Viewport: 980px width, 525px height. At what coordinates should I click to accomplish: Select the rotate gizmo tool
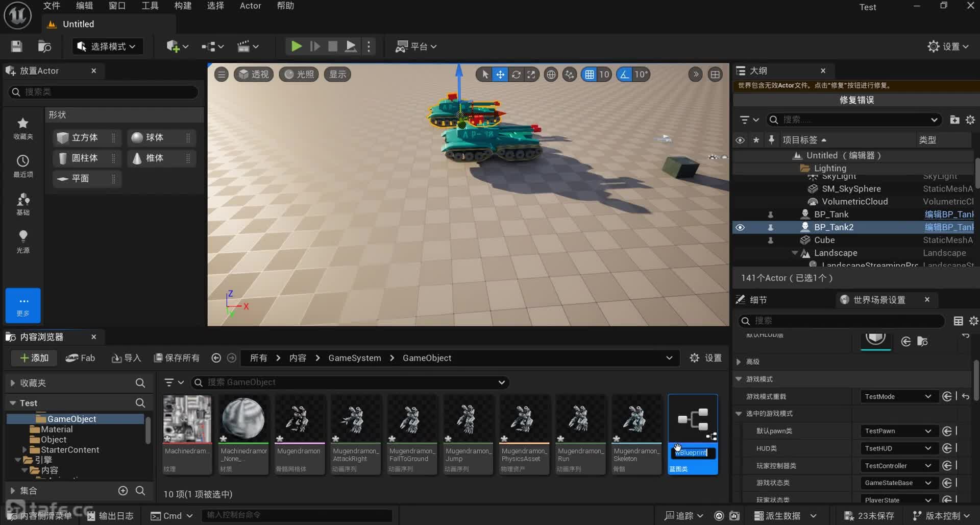(516, 75)
